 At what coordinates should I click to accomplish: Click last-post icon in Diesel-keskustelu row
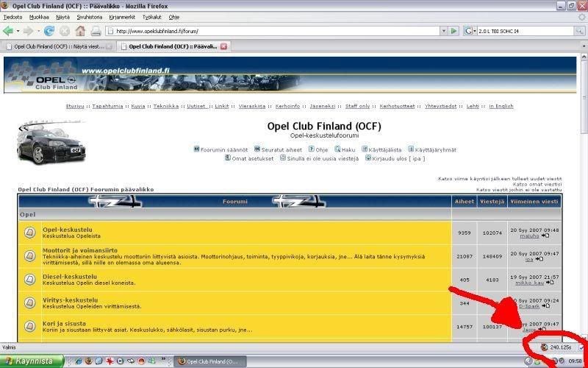pyautogui.click(x=546, y=283)
